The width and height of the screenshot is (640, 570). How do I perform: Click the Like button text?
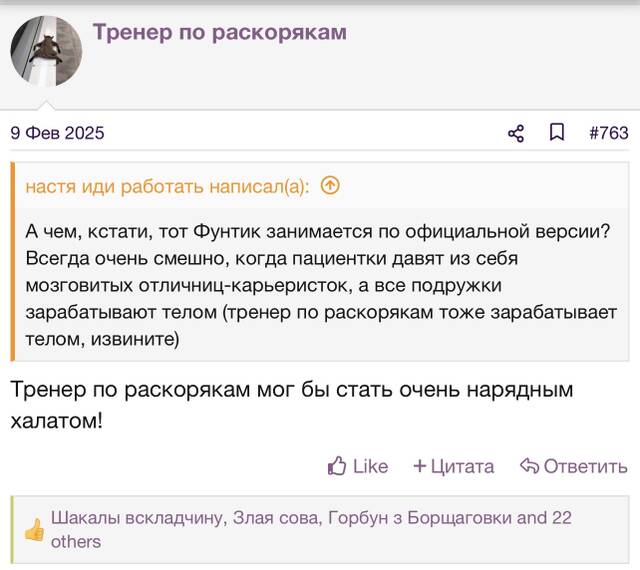370,466
